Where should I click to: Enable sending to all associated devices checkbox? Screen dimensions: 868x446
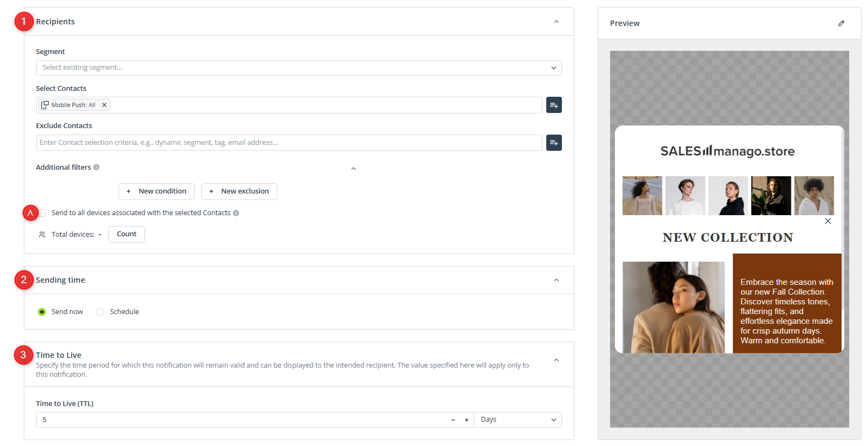coord(42,213)
